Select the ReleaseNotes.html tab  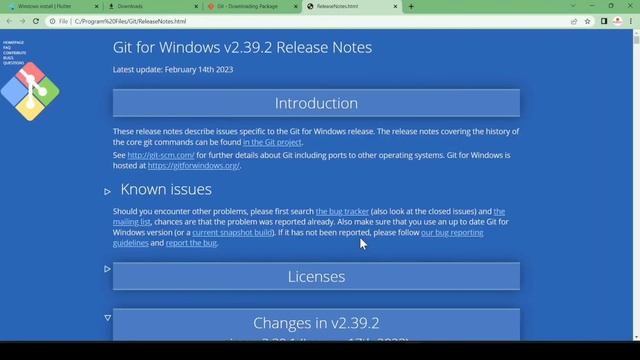pos(351,7)
